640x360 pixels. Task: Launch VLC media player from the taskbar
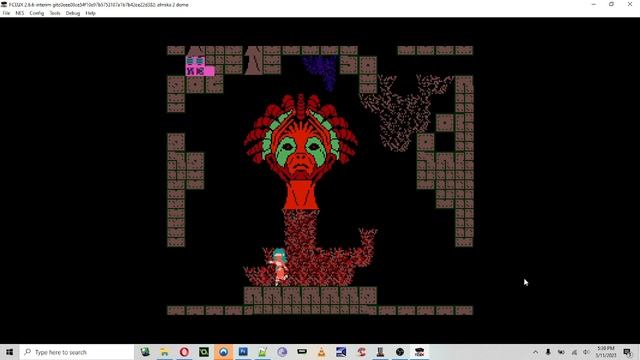(x=322, y=352)
